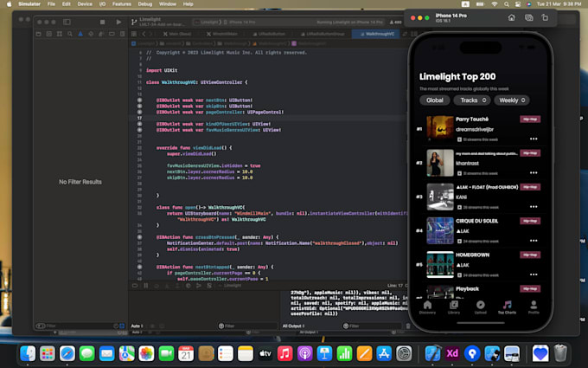Click the variables view Filter field
This screenshot has width=588, height=368.
pos(247,326)
